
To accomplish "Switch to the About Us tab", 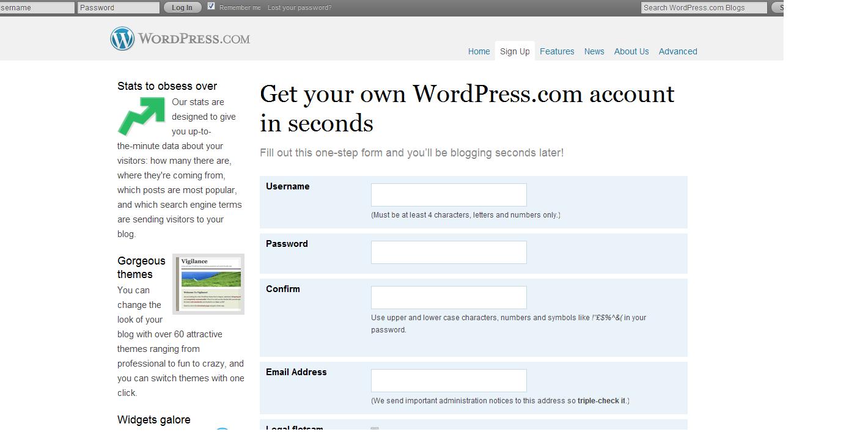I will [x=631, y=51].
